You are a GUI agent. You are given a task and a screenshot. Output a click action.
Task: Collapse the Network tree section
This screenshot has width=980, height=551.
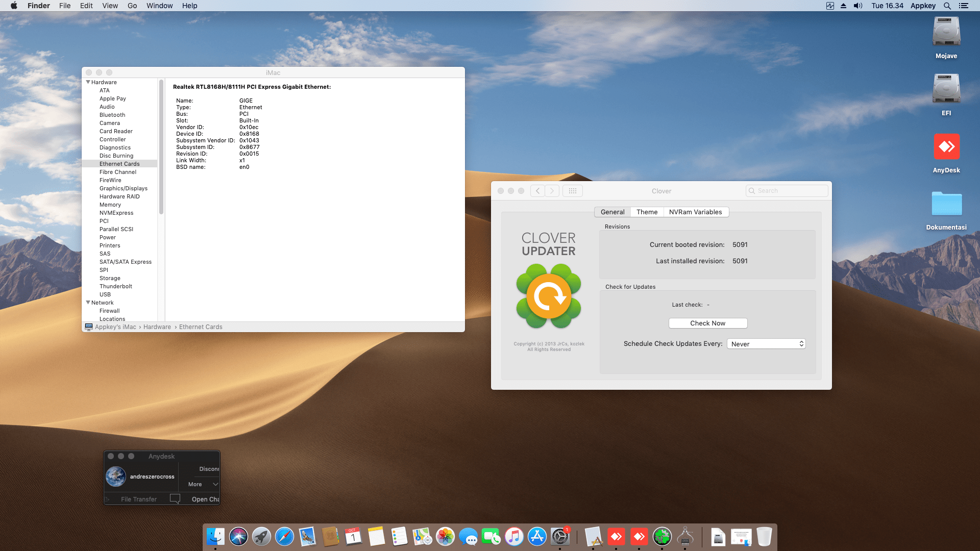click(88, 303)
